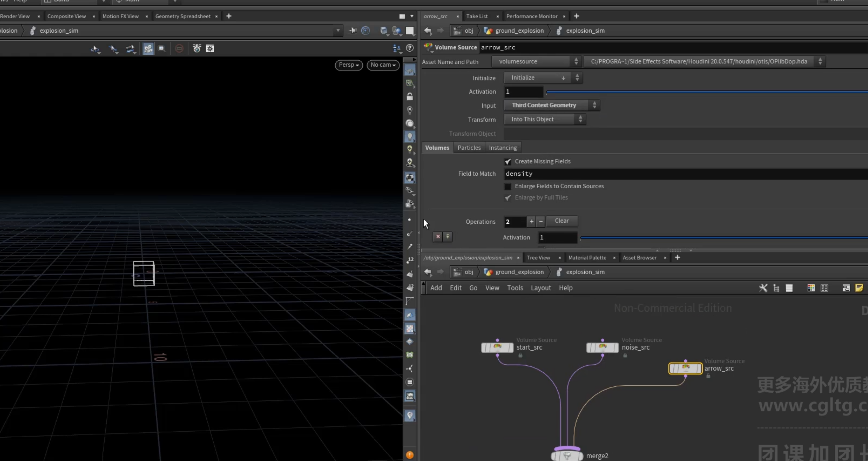This screenshot has height=461, width=868.
Task: Switch network view to list mode icon
Action: click(x=789, y=288)
